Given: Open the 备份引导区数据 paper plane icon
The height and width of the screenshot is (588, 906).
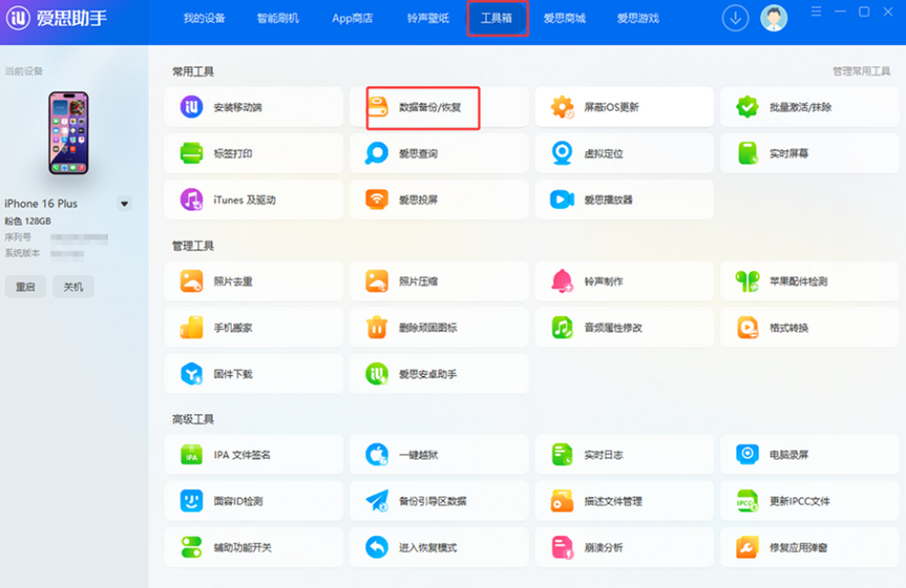Looking at the screenshot, I should pyautogui.click(x=377, y=500).
